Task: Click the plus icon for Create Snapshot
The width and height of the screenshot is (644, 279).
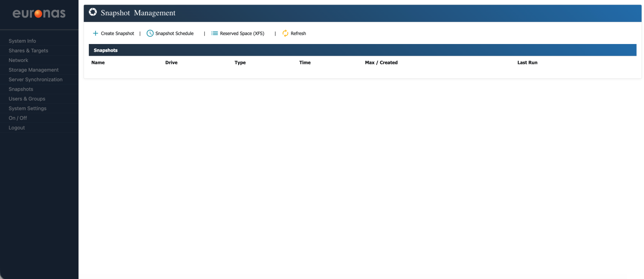Action: click(x=95, y=33)
